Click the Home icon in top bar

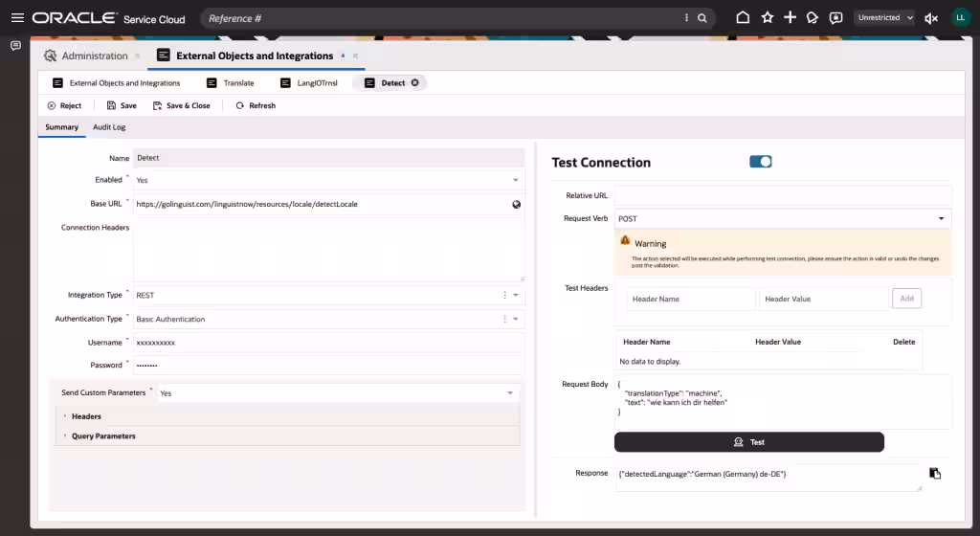click(x=743, y=18)
